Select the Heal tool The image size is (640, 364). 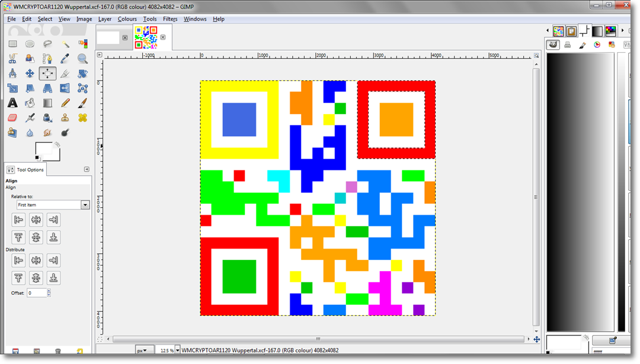(82, 118)
